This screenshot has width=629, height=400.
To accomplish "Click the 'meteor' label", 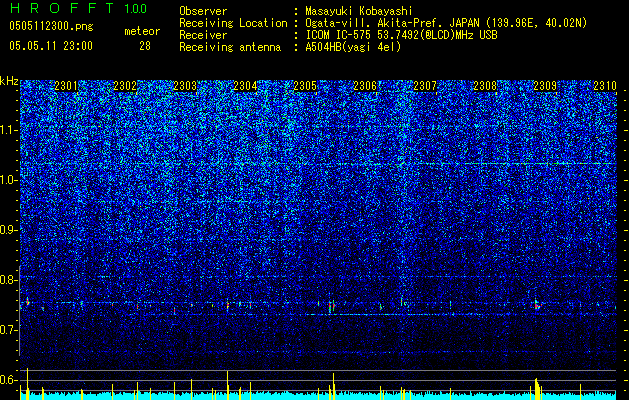I will point(142,31).
